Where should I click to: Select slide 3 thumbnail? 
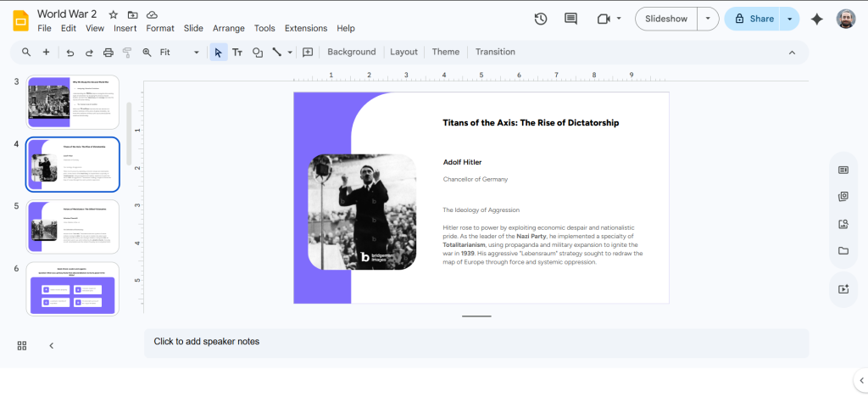(x=73, y=103)
